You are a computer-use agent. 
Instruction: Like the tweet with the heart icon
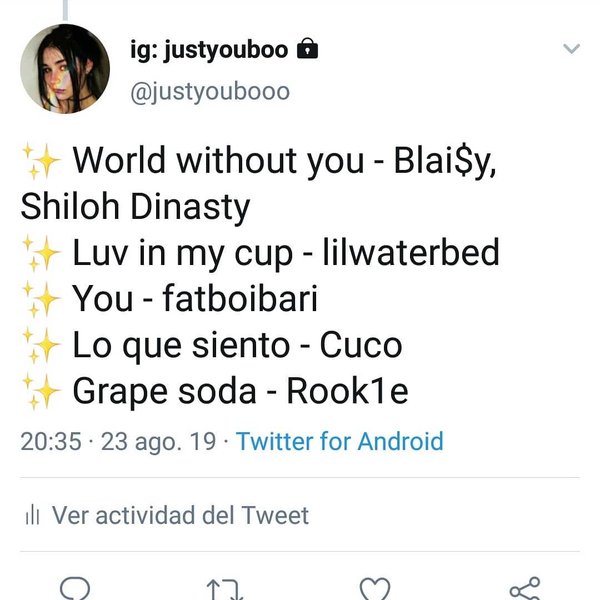[x=374, y=588]
